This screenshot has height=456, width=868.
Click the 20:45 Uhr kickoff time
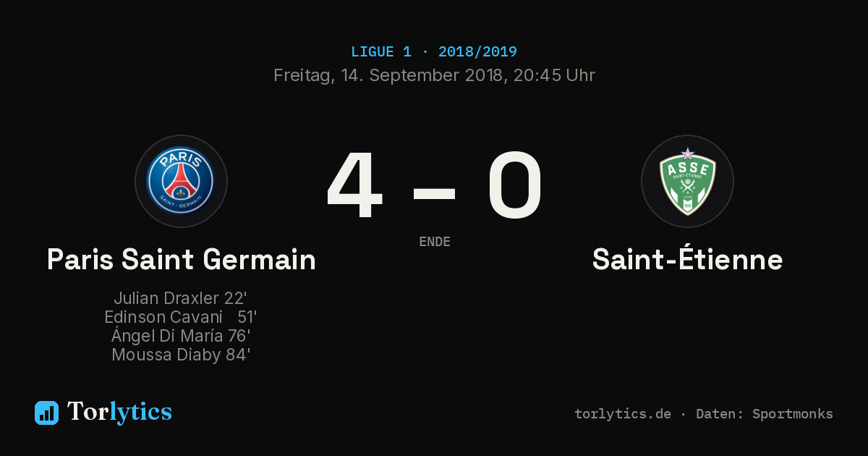point(554,75)
